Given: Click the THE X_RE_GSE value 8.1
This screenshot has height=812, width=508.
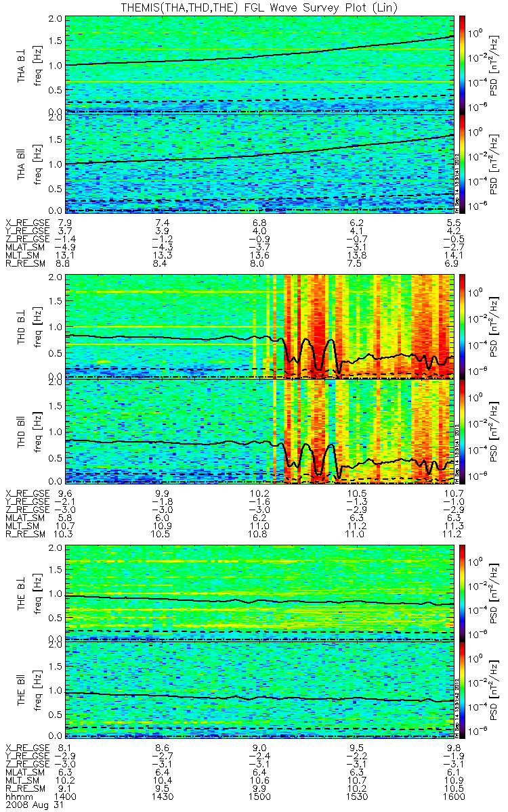Looking at the screenshot, I should pos(66,748).
